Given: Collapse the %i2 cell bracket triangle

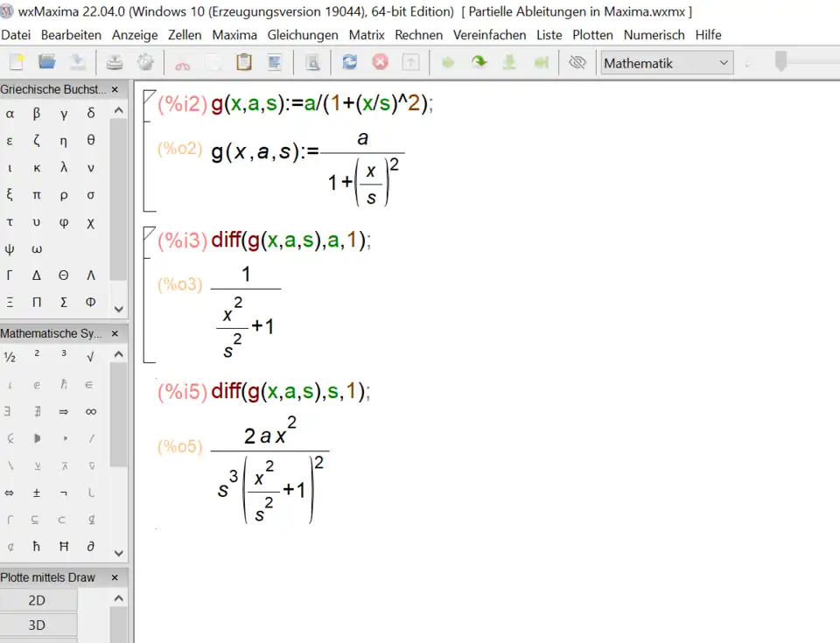Looking at the screenshot, I should pyautogui.click(x=148, y=96).
